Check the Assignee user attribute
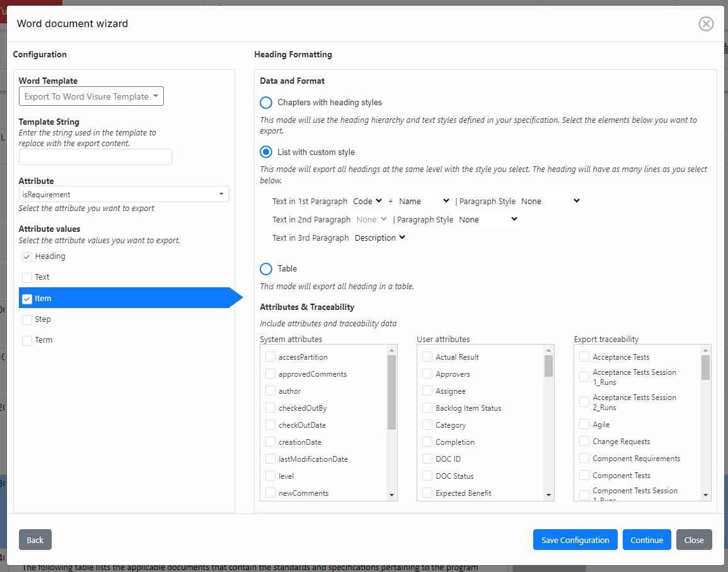The width and height of the screenshot is (728, 572). 427,391
